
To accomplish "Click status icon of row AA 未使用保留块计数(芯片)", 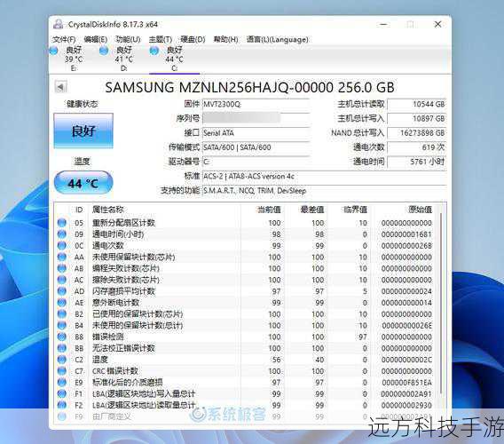I will (62, 257).
